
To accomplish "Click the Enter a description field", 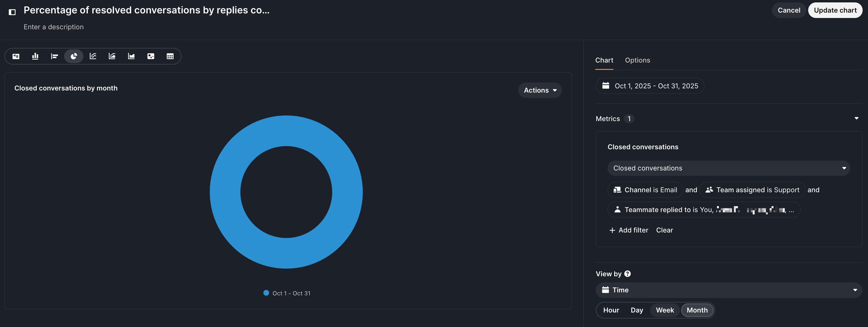I will (x=54, y=27).
